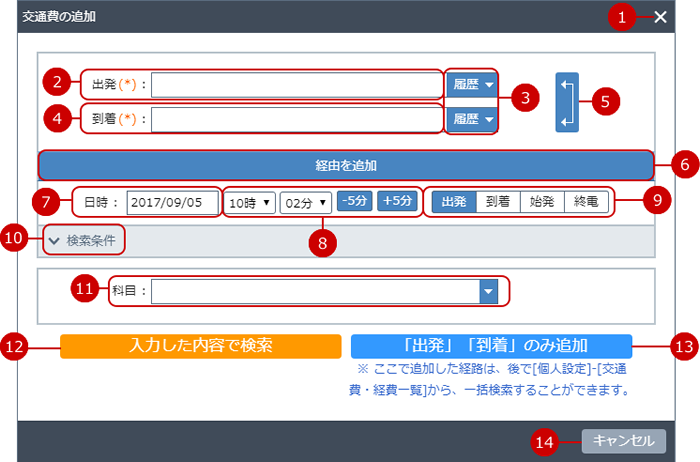The width and height of the screenshot is (700, 462).
Task: Click the 出発 station input field
Action: tap(295, 85)
